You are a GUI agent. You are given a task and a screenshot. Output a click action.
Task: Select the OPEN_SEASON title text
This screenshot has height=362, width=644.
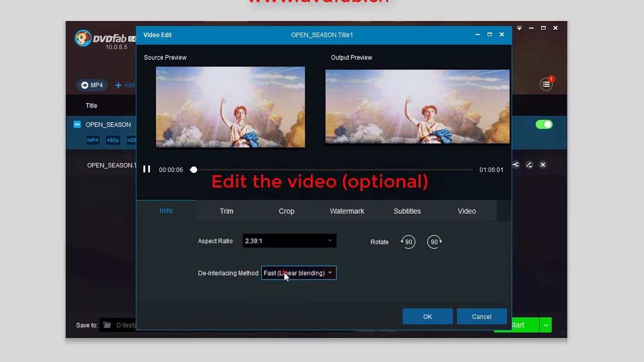pyautogui.click(x=108, y=125)
